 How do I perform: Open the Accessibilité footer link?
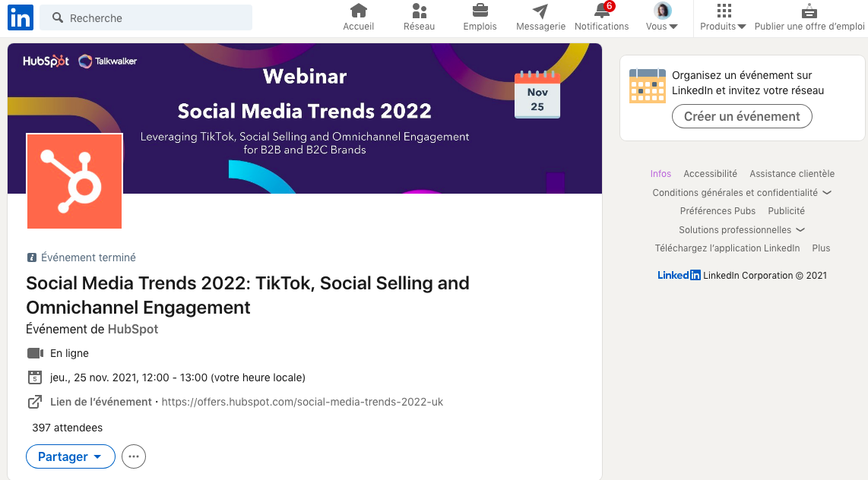coord(710,174)
